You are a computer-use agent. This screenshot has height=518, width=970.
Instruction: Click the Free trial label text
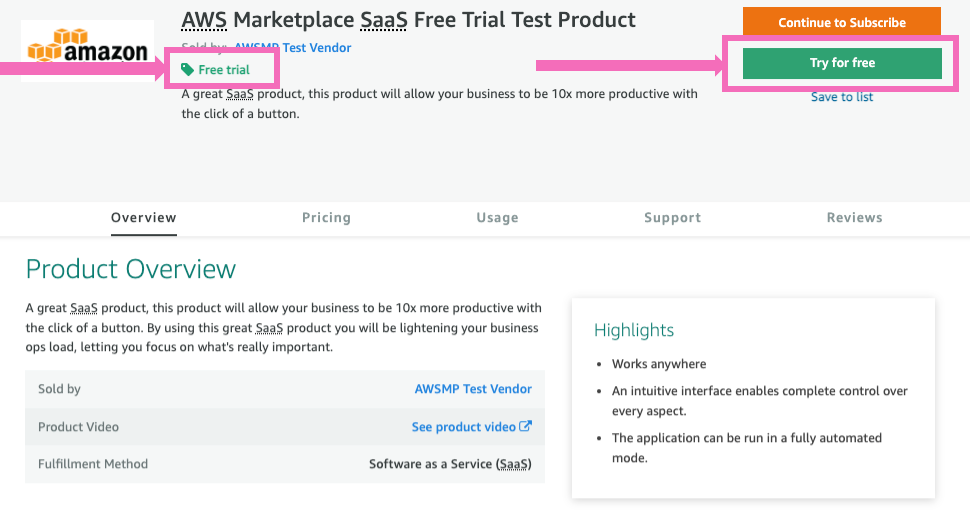(224, 70)
